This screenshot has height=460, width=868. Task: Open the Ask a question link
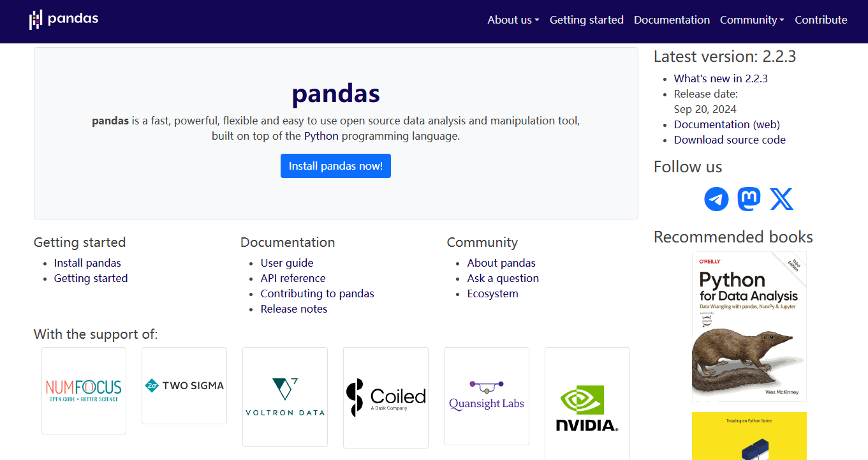[503, 278]
